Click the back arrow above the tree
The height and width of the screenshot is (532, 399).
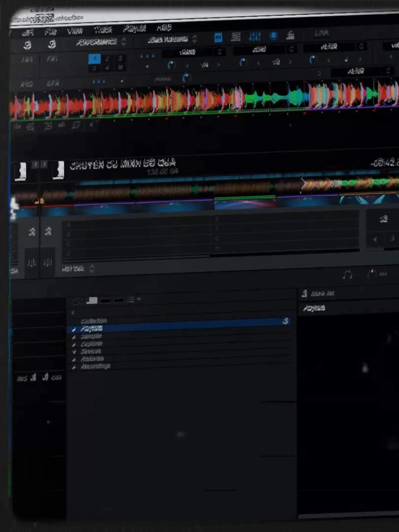tap(73, 313)
